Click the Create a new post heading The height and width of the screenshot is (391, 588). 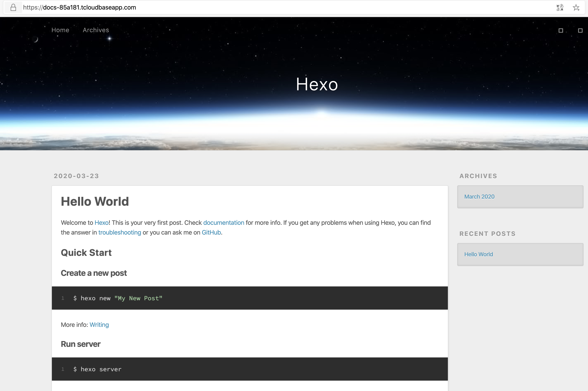click(94, 273)
